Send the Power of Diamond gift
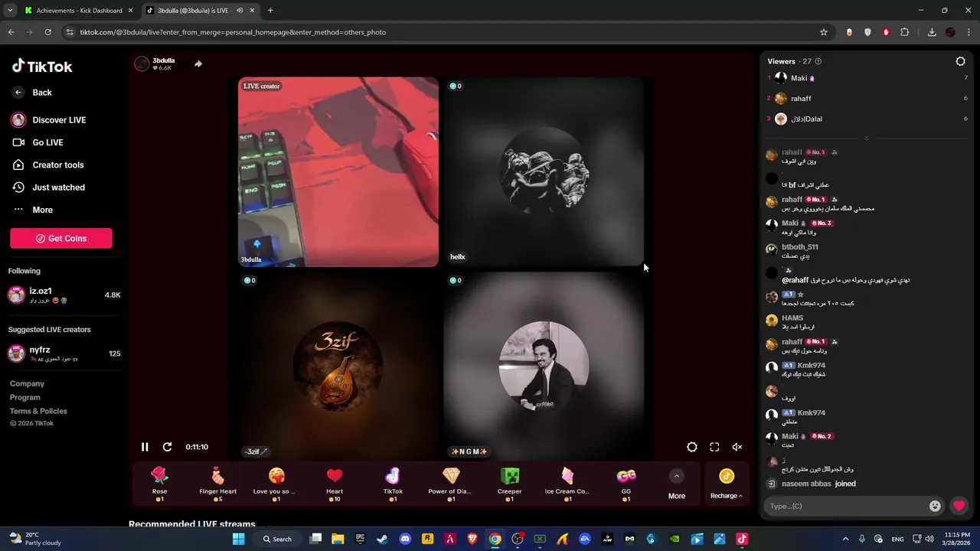This screenshot has height=551, width=980. click(451, 484)
